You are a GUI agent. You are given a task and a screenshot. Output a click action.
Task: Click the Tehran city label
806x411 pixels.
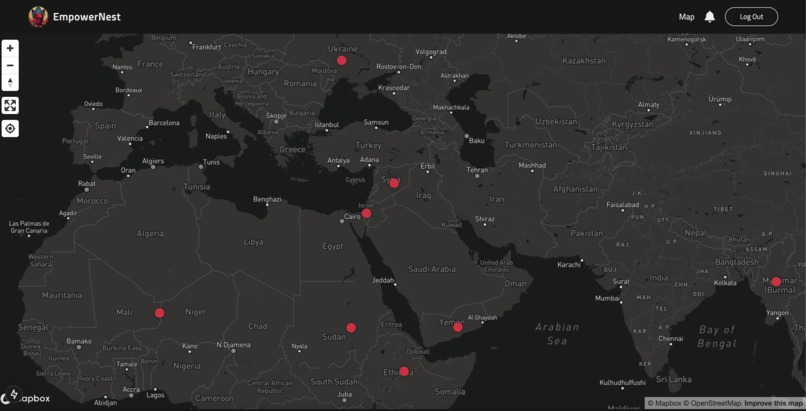click(x=477, y=170)
